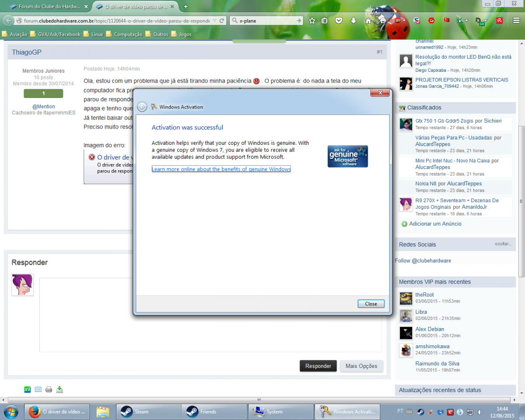This screenshot has width=525, height=420.
Task: Click the Mais Opções button
Action: click(x=361, y=366)
